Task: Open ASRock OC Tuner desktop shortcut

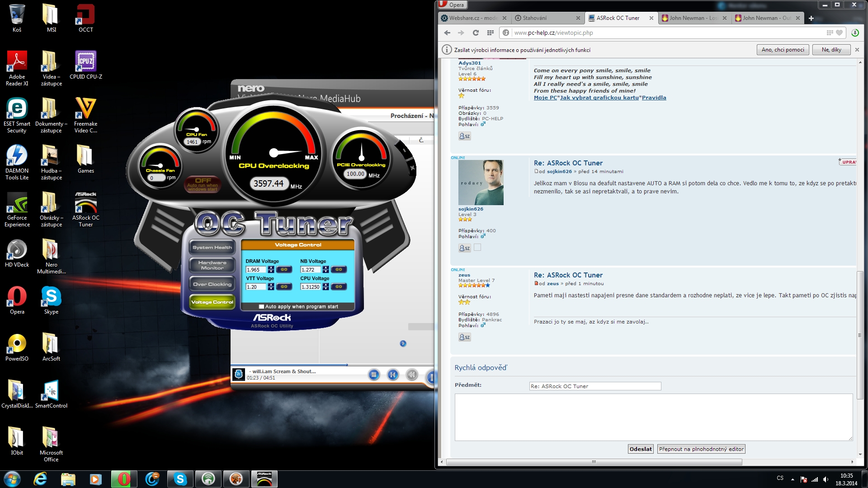Action: click(x=85, y=208)
